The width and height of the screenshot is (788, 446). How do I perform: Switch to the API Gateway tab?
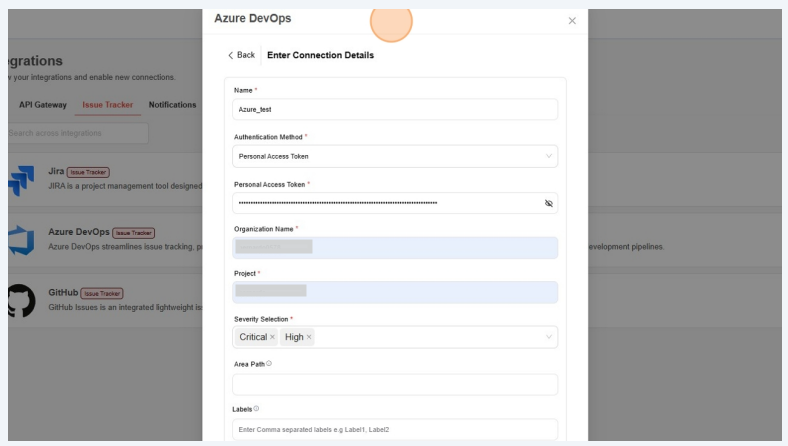[43, 105]
